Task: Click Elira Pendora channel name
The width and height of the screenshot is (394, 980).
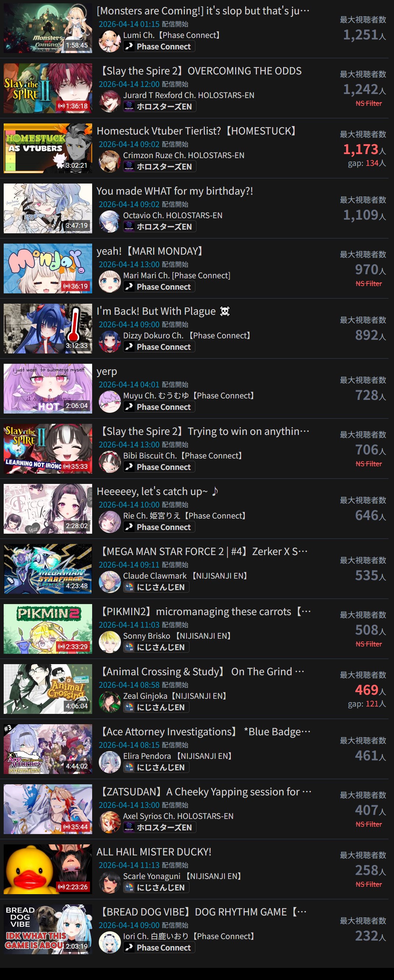Action: pyautogui.click(x=177, y=756)
